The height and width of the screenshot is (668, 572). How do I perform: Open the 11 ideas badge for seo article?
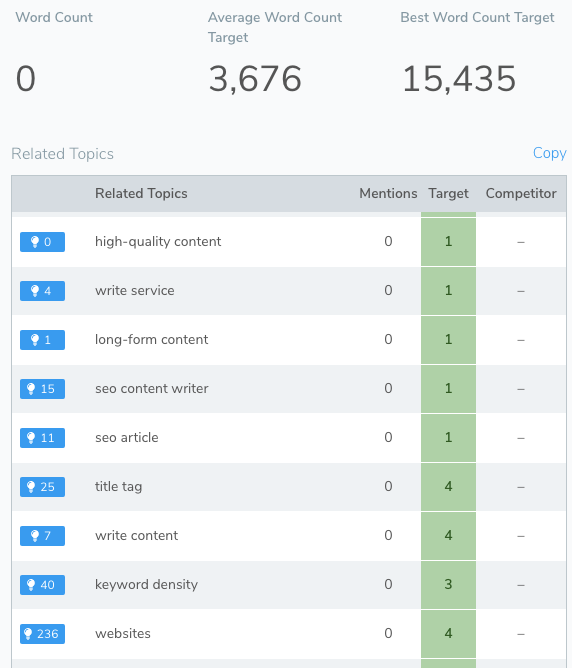(42, 438)
